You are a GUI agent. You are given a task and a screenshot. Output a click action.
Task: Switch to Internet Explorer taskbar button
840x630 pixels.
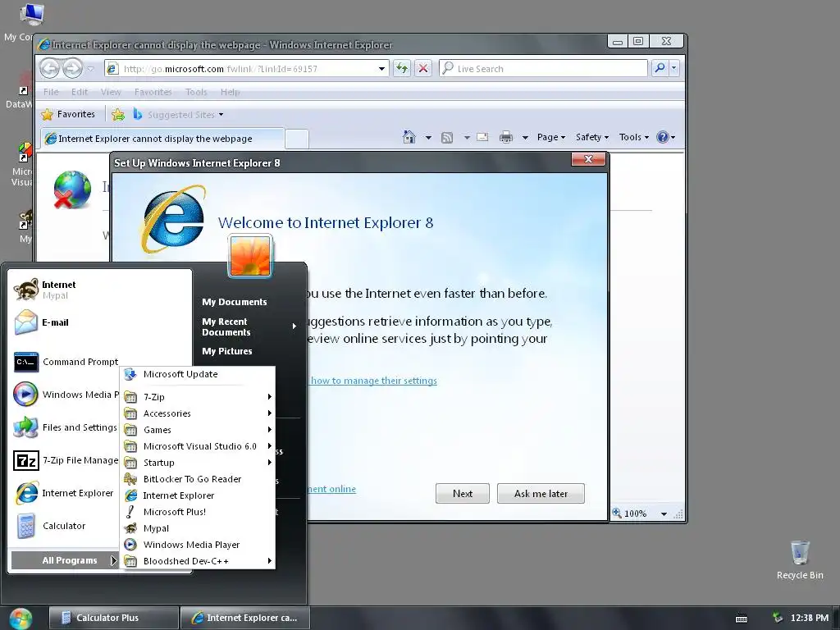[244, 619]
